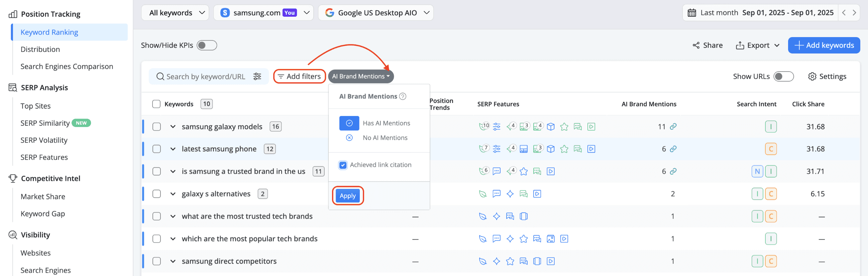
Task: Open Search Engines Comparison page
Action: [x=67, y=66]
